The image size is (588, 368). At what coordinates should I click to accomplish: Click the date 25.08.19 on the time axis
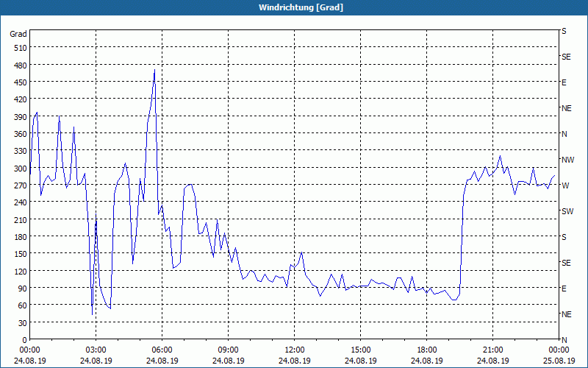point(559,361)
